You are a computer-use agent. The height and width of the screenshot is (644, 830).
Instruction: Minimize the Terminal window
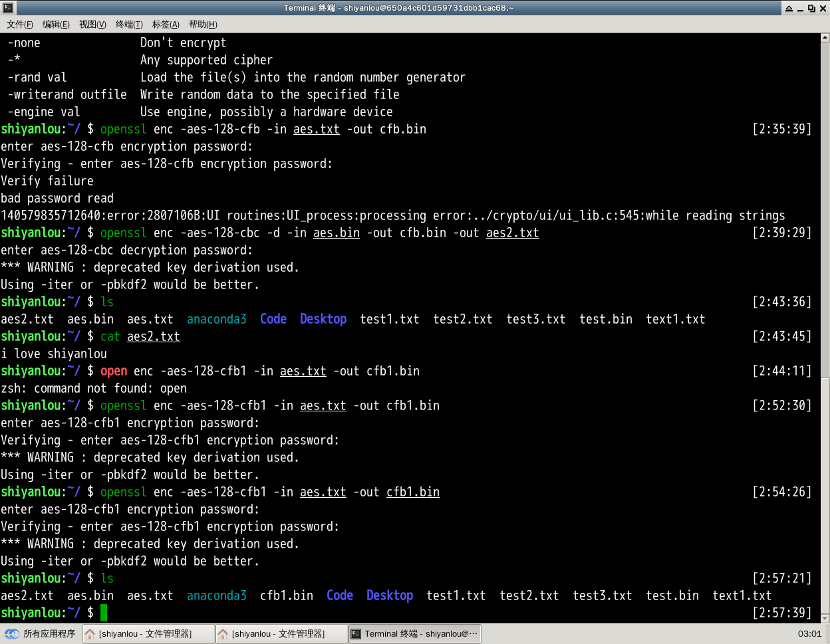tap(800, 8)
